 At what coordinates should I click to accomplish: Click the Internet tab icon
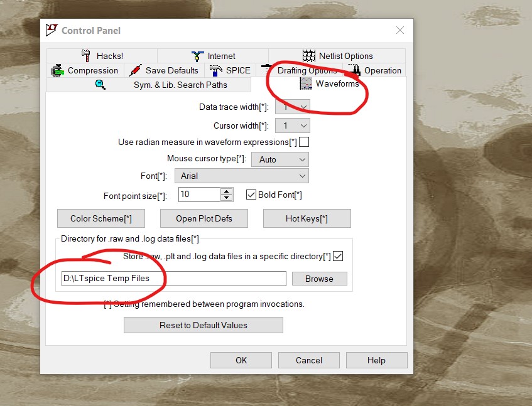pos(197,56)
